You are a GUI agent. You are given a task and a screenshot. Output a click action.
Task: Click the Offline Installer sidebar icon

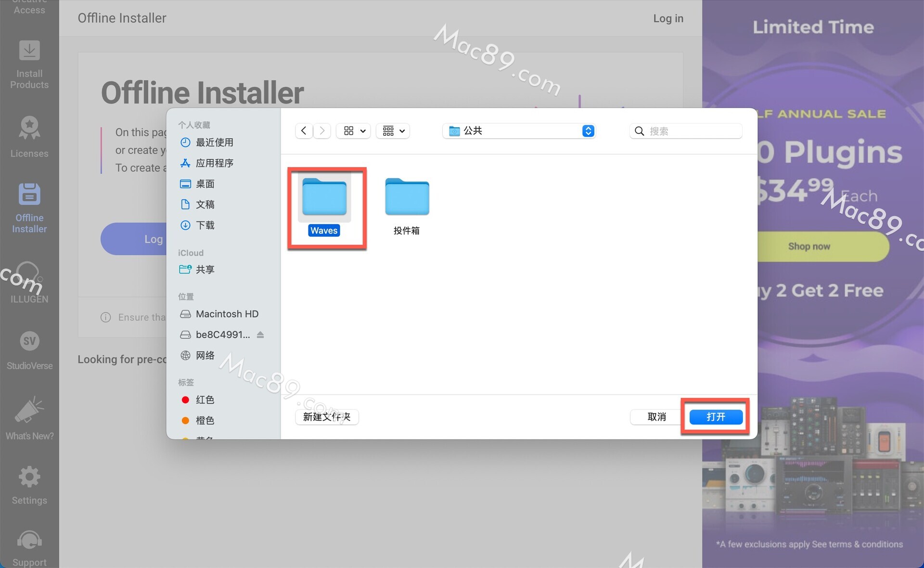click(29, 194)
